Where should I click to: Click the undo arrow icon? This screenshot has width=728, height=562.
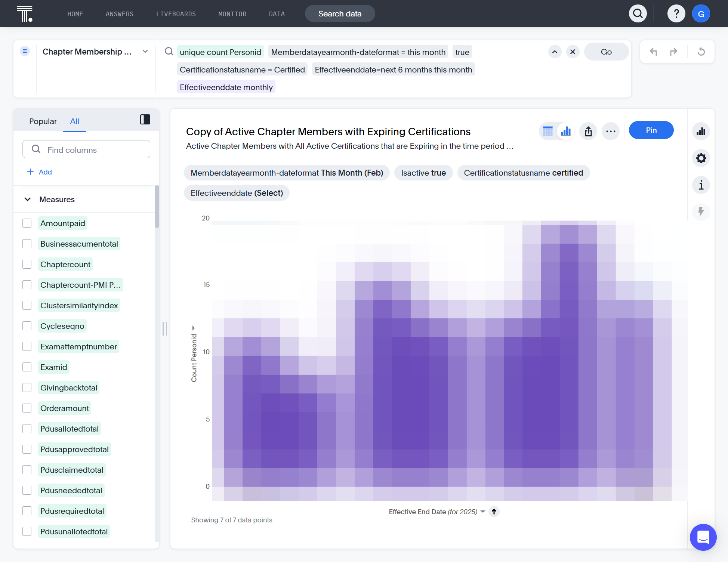pos(653,52)
